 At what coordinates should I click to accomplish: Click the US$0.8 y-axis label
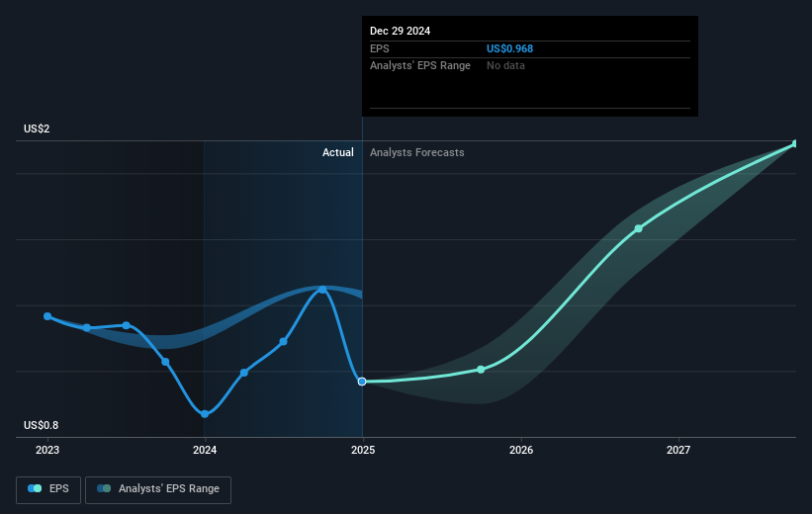pyautogui.click(x=41, y=425)
